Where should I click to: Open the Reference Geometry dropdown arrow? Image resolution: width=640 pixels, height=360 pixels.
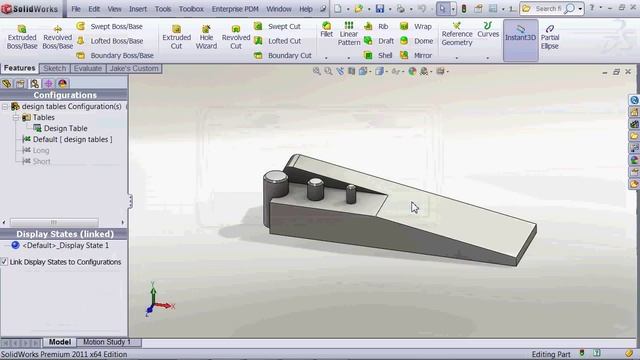click(457, 58)
